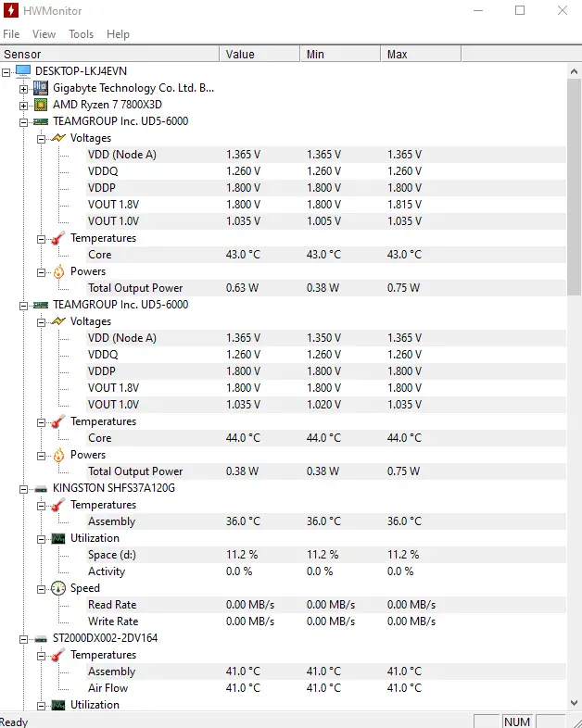Collapse the KINGSTON SHFS37A120G tree node
Screen dimensions: 582x728
[x=23, y=489]
